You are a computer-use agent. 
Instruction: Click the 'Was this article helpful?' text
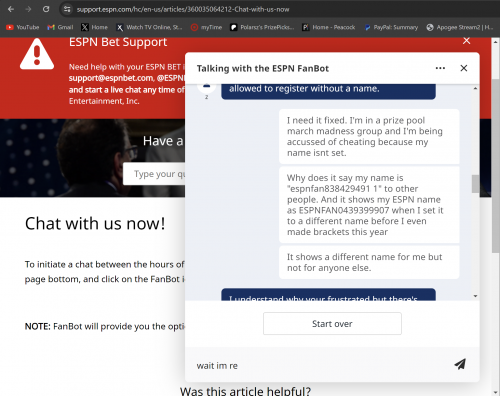[245, 391]
